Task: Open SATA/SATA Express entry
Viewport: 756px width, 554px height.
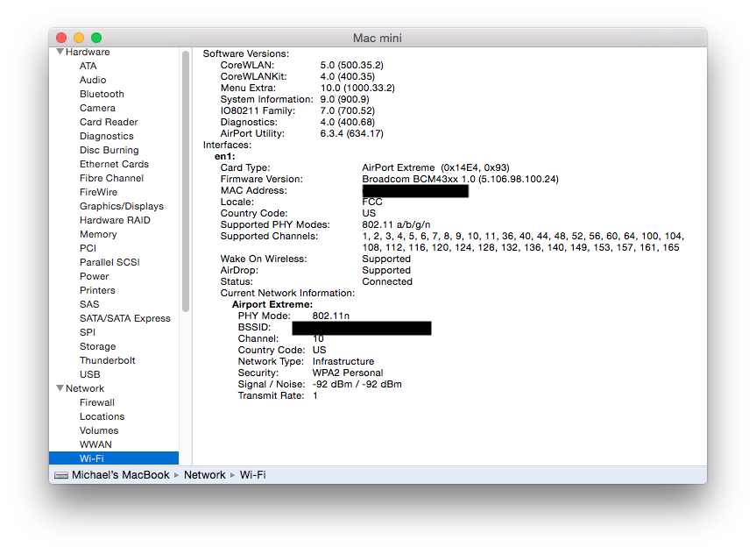Action: click(125, 318)
